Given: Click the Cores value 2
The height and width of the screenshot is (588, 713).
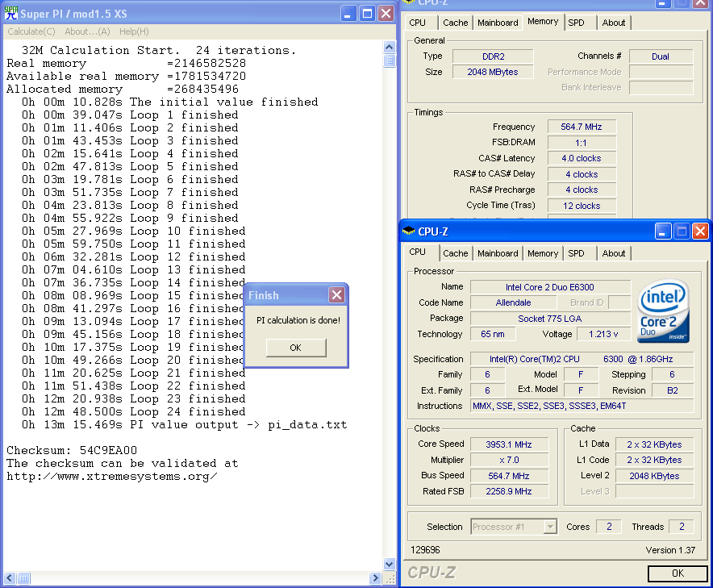Looking at the screenshot, I should tap(609, 526).
